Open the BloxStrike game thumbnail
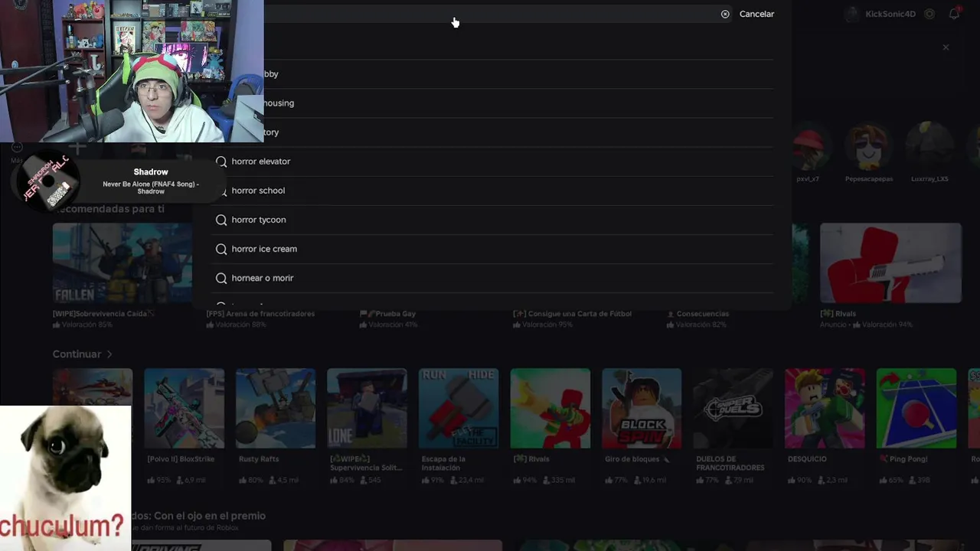980x551 pixels. [x=184, y=409]
